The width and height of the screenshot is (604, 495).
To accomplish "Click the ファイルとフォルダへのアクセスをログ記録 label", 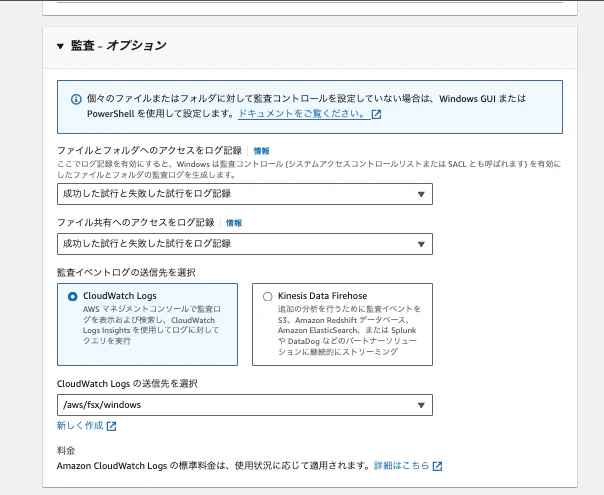I will coord(149,151).
